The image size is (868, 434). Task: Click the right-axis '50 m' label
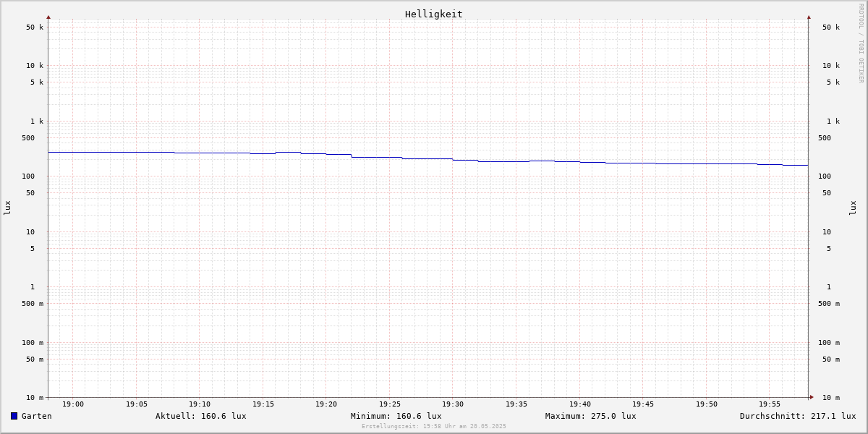(x=831, y=359)
